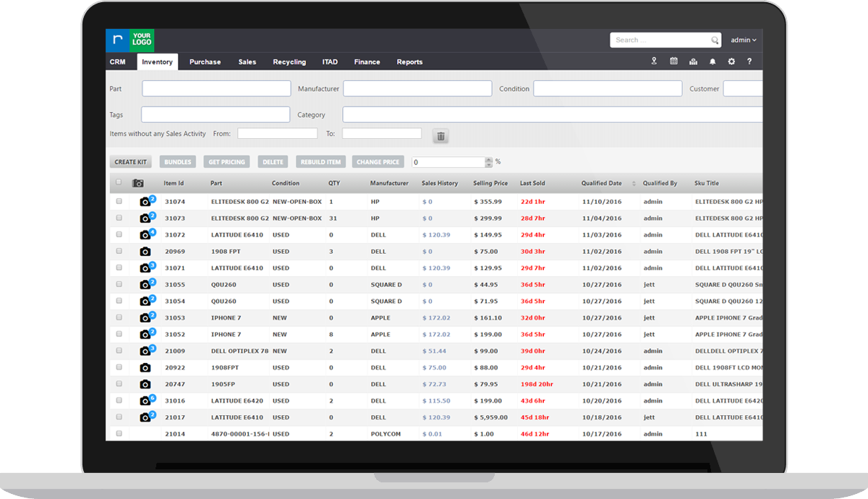
Task: Open the calendar icon in the toolbar
Action: [x=673, y=61]
